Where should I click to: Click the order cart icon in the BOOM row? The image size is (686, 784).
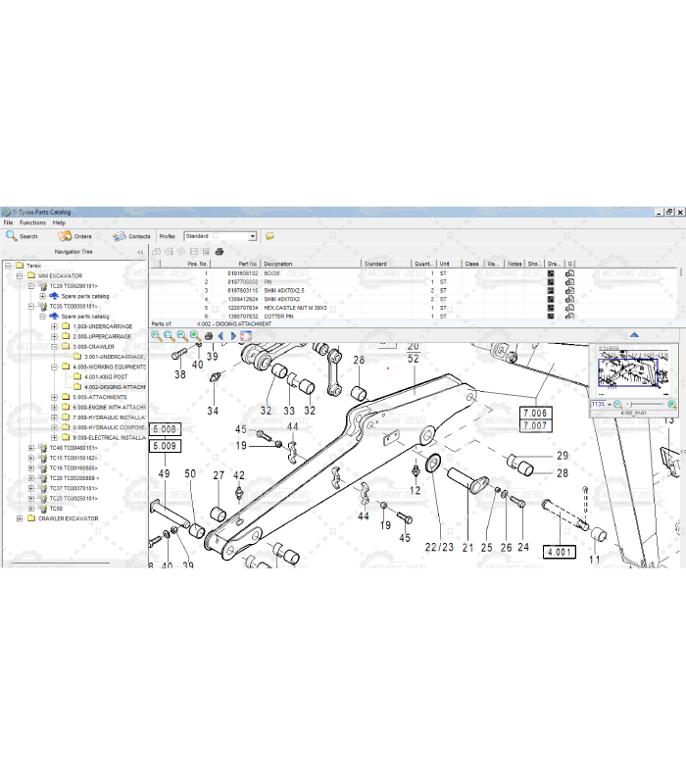(569, 273)
